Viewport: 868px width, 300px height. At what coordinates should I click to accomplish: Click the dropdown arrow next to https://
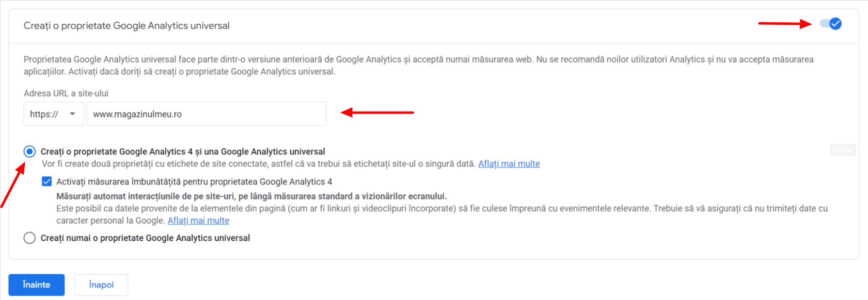(73, 114)
